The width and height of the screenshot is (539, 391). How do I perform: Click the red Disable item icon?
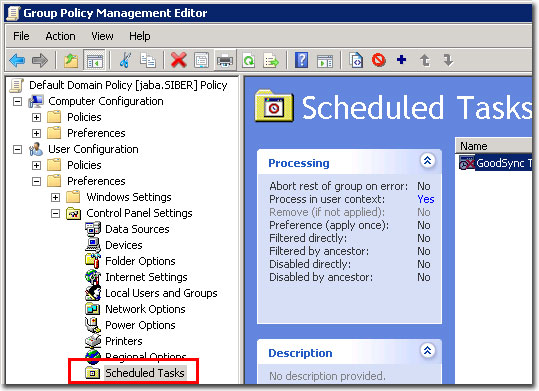coord(379,61)
